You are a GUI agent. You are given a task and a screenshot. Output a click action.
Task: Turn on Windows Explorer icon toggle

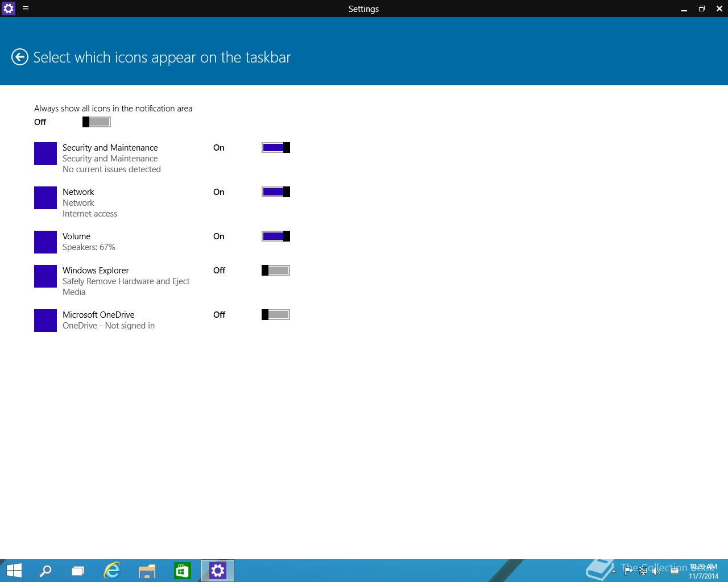(x=276, y=271)
